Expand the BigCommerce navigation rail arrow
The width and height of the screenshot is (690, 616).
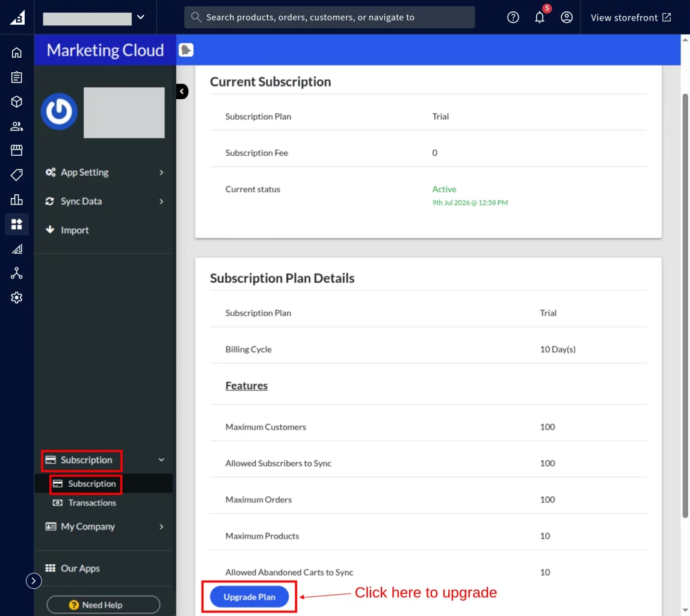pyautogui.click(x=34, y=581)
